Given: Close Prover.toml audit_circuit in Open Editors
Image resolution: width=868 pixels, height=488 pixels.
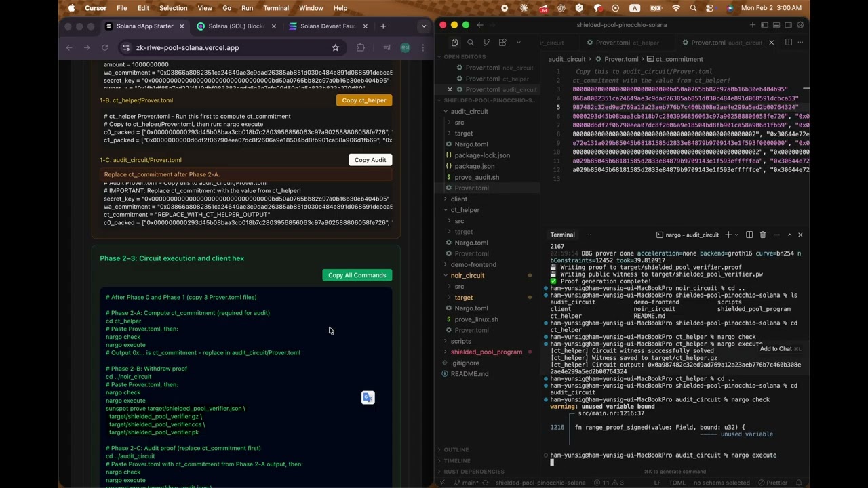Looking at the screenshot, I should pyautogui.click(x=450, y=89).
